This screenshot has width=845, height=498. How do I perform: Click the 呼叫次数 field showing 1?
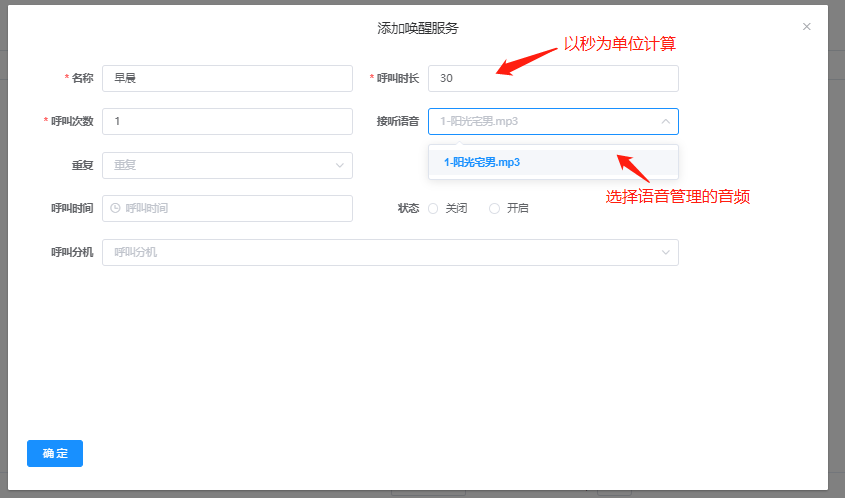coord(227,121)
